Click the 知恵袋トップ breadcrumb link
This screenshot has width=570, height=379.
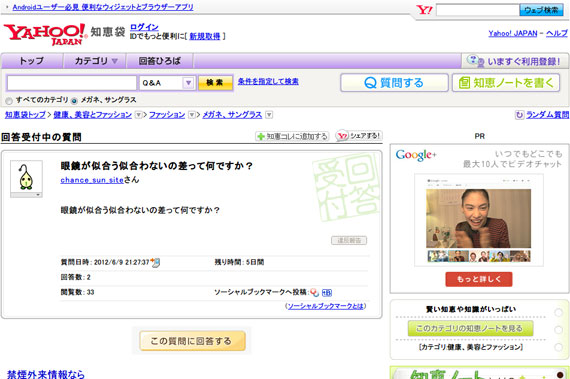point(25,115)
